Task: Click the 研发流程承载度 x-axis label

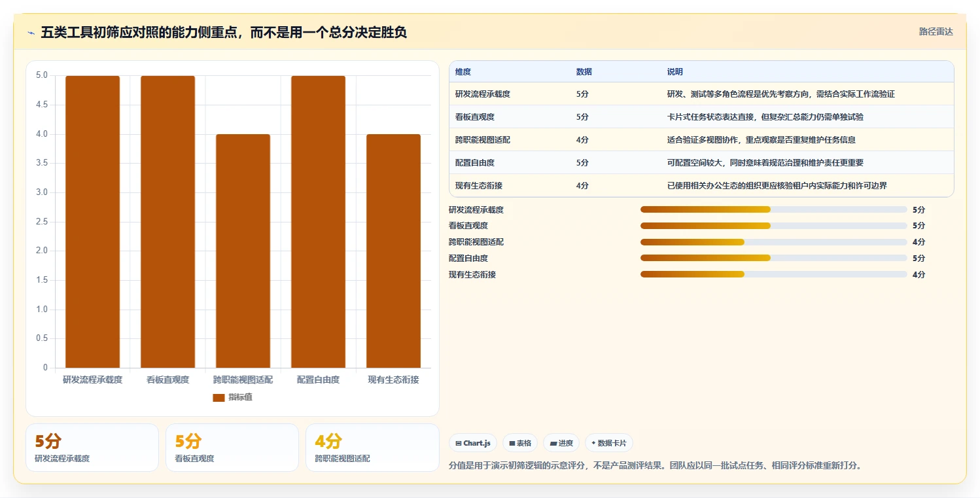Action: click(x=92, y=380)
